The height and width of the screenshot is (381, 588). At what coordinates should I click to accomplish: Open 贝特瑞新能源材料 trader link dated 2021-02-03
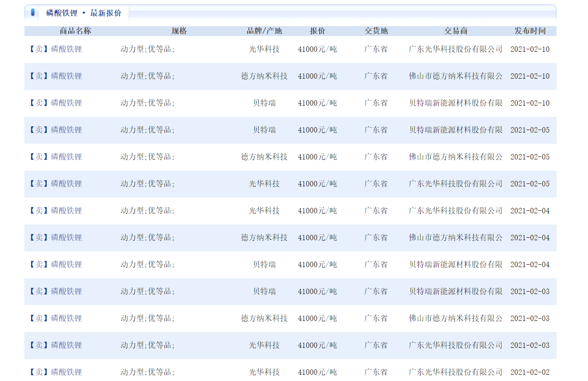point(456,292)
